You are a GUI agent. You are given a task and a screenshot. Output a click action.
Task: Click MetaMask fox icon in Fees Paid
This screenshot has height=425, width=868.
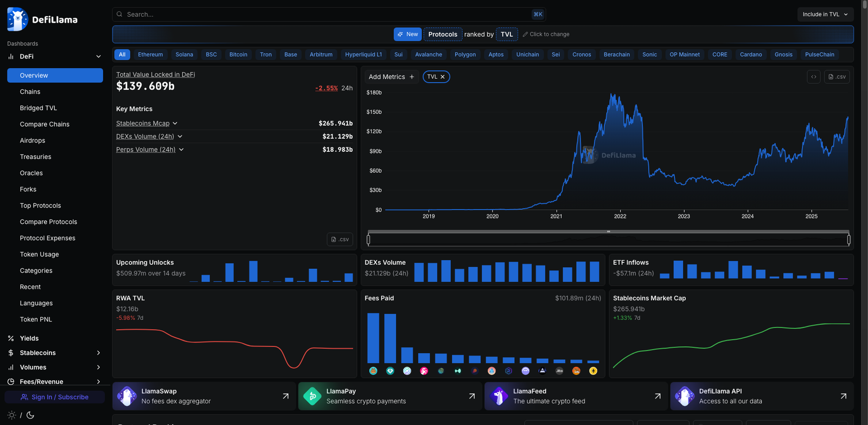576,371
